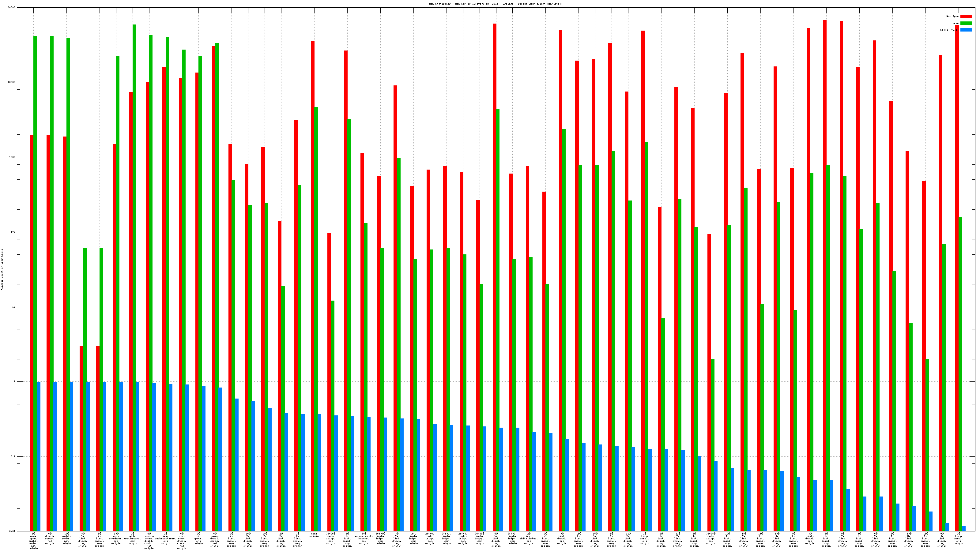Click the ubl.unsubscore.com x-axis label

point(132,539)
